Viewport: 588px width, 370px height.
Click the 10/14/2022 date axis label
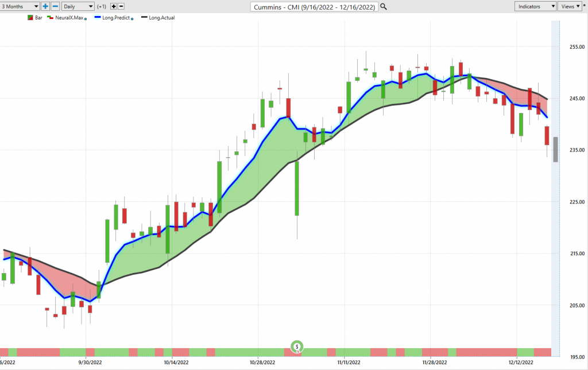click(x=176, y=363)
